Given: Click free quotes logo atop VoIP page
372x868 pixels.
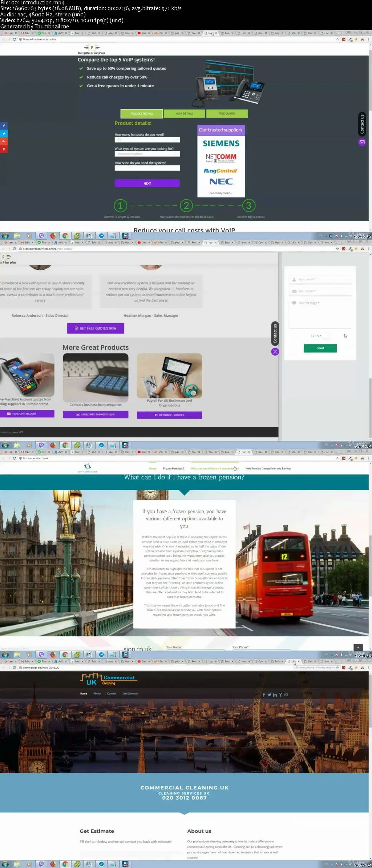Looking at the screenshot, I should click(x=92, y=49).
